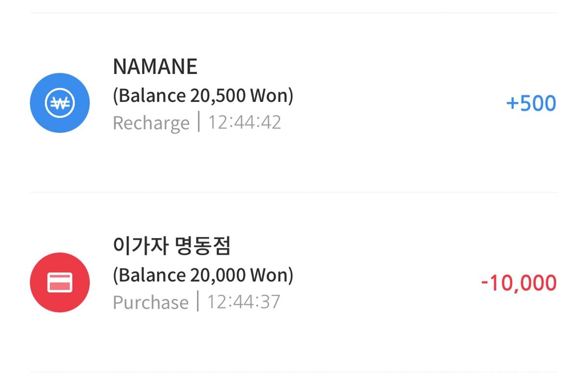
Task: Click the divider line below the purchase entry
Action: point(294,372)
